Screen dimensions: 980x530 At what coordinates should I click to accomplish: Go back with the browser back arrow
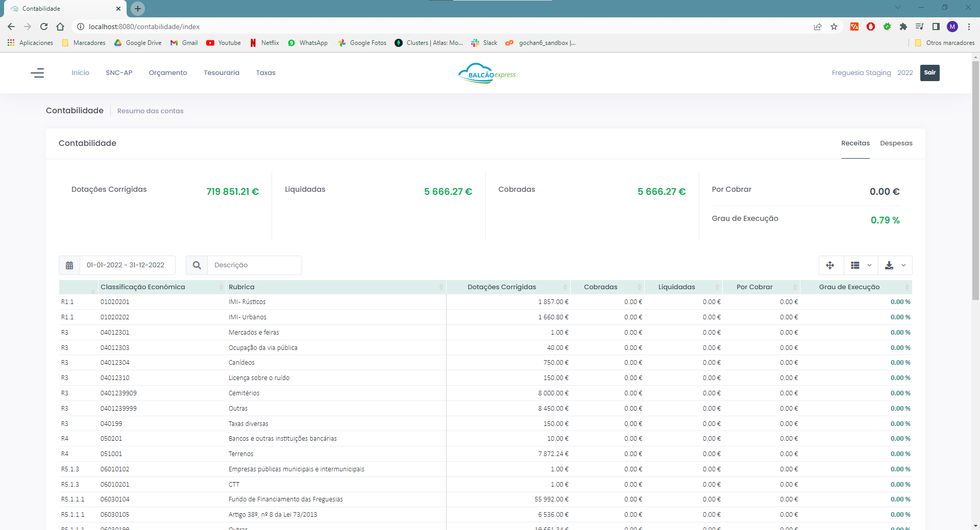coord(11,27)
